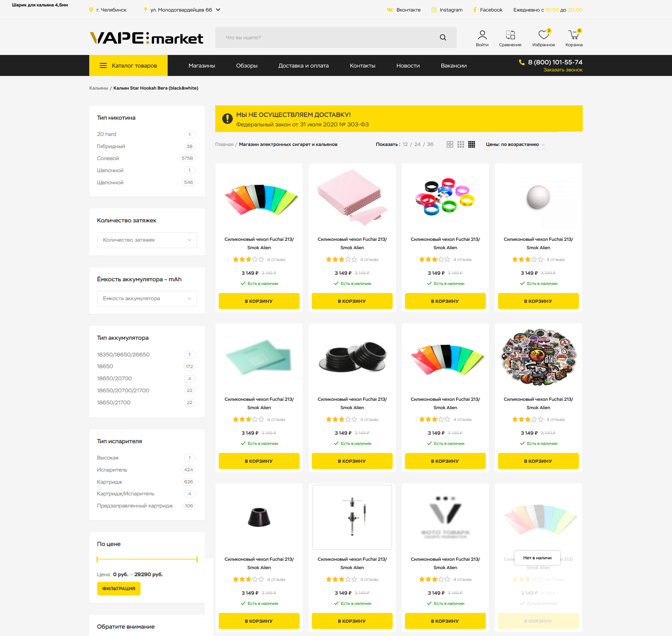The height and width of the screenshot is (636, 672).
Task: Click the search magnifier icon
Action: (x=443, y=37)
